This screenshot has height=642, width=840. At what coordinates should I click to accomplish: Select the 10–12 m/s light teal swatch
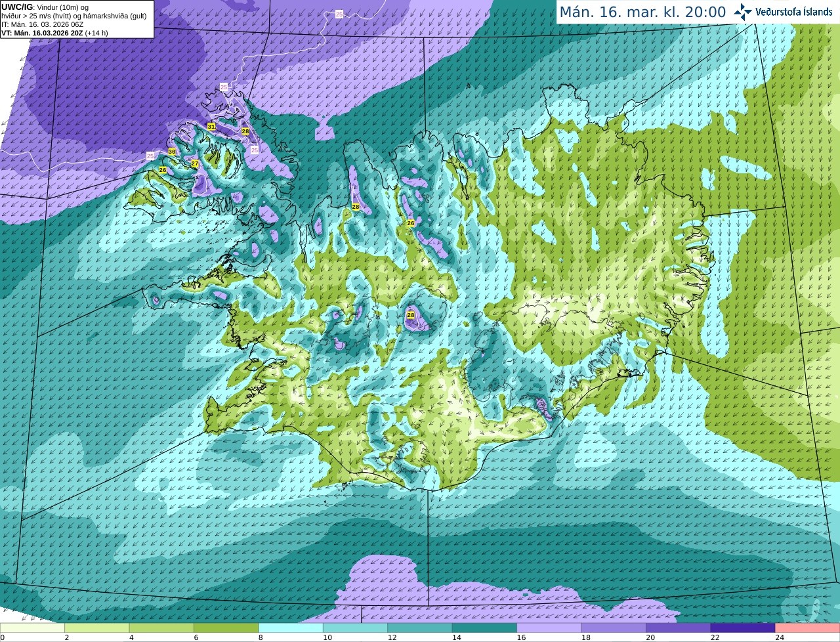356,628
